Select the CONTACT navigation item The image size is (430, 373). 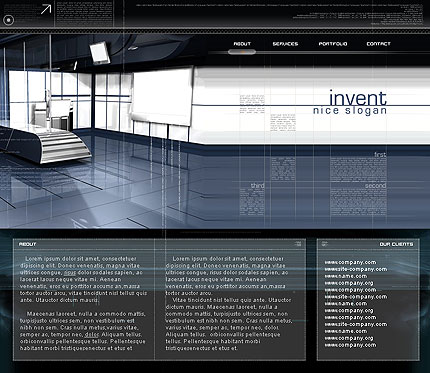378,44
